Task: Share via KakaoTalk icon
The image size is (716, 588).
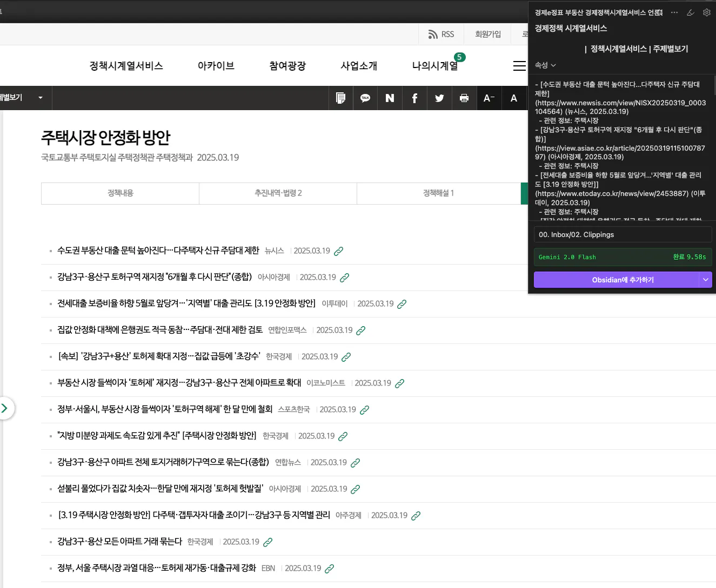Action: pos(365,98)
